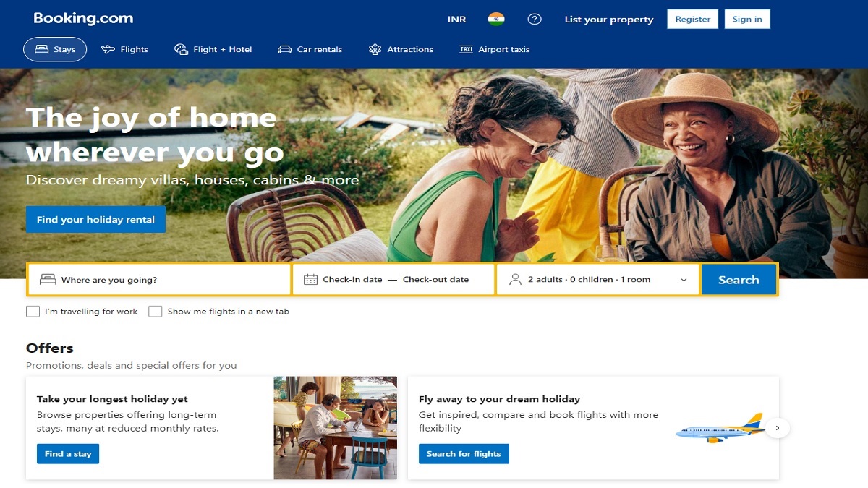Screen dimensions: 868x488
Task: Click the long-stay holiday offer image
Action: point(336,428)
